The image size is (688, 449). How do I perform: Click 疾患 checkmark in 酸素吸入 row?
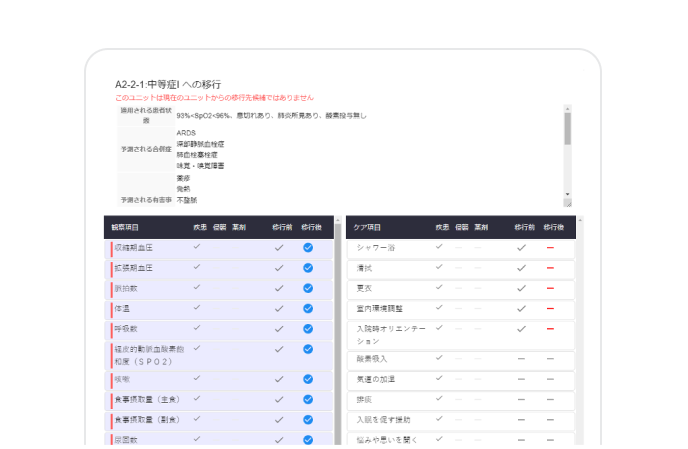(439, 357)
